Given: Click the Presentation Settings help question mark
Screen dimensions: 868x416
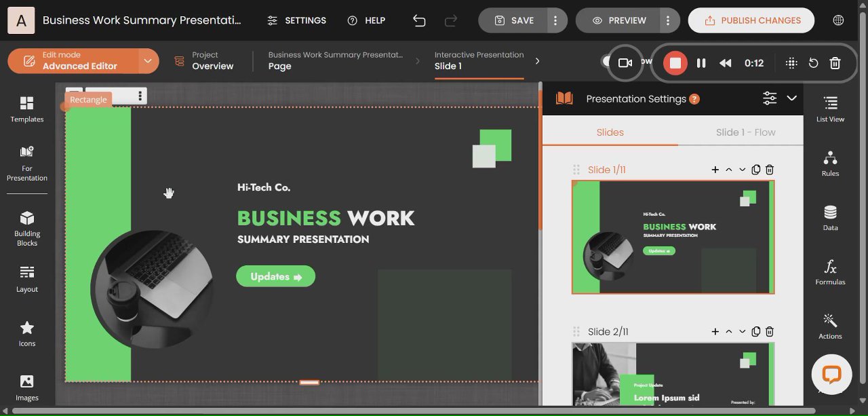Looking at the screenshot, I should click(x=694, y=99).
